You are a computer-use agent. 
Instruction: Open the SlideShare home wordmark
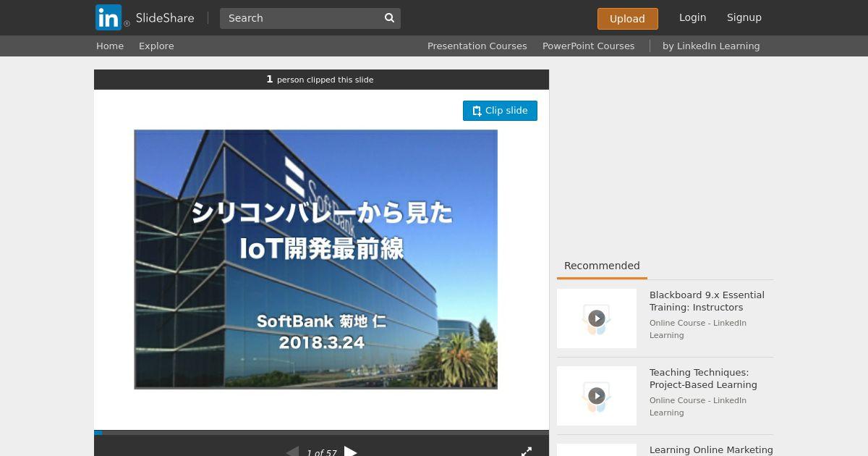tap(165, 18)
